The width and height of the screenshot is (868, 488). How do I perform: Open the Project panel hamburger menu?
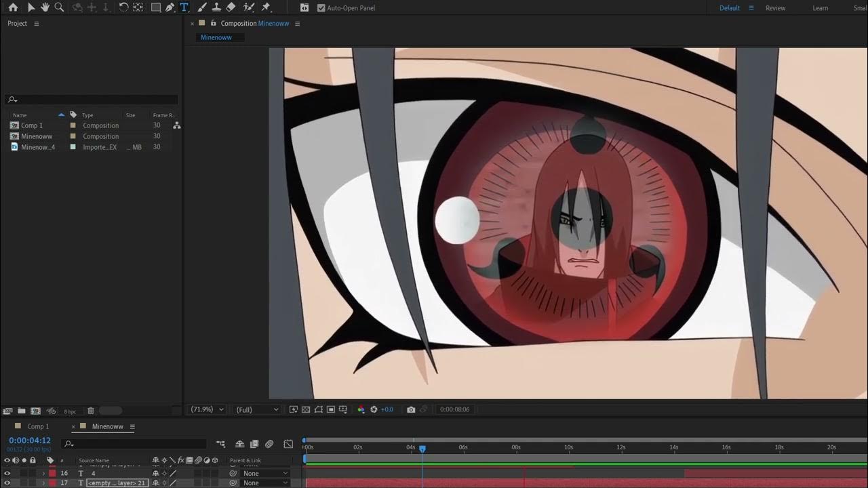pos(37,23)
